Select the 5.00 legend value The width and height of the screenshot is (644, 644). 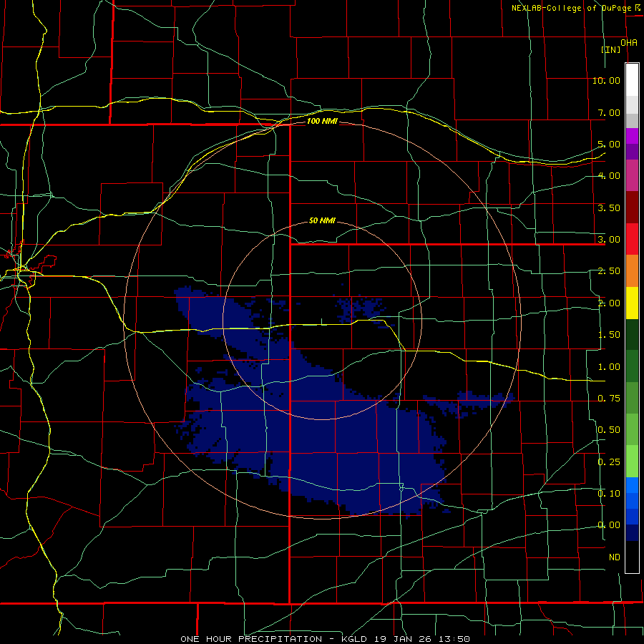coord(609,144)
